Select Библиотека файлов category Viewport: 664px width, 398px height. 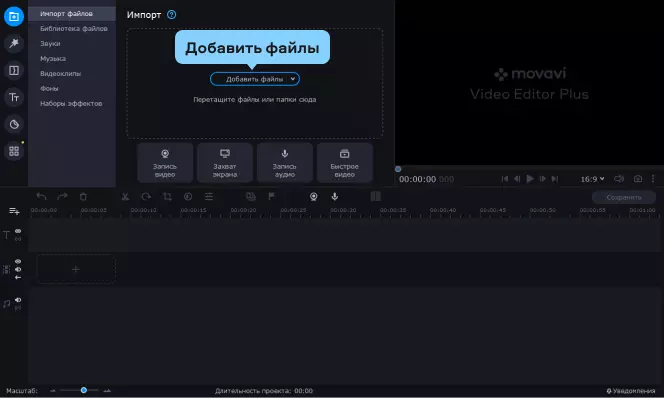point(74,29)
